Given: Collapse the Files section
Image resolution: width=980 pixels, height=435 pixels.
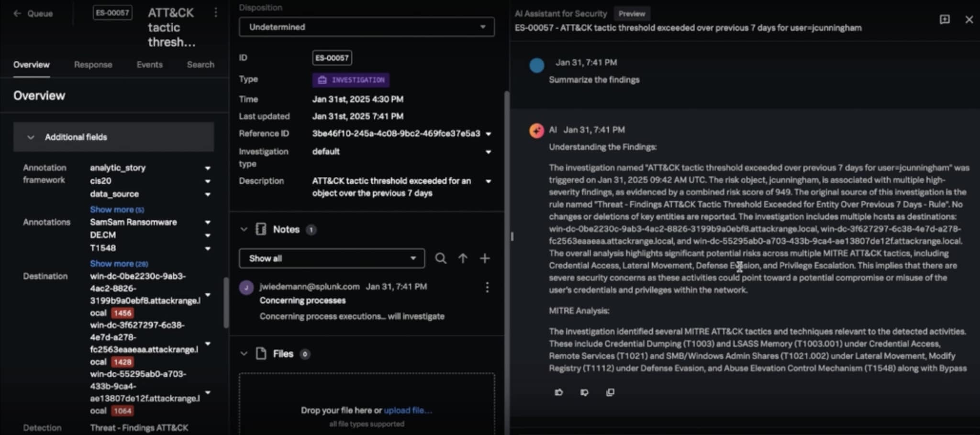Looking at the screenshot, I should coord(244,354).
